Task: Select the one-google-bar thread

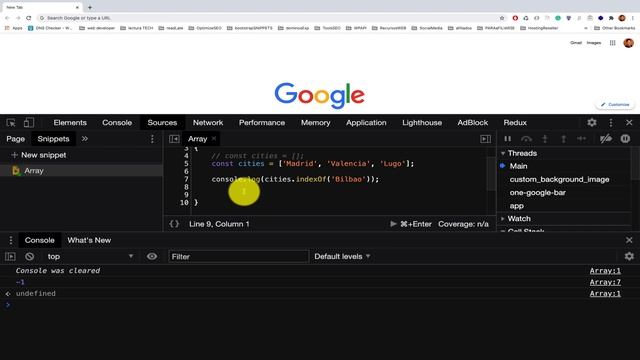Action: pyautogui.click(x=538, y=193)
